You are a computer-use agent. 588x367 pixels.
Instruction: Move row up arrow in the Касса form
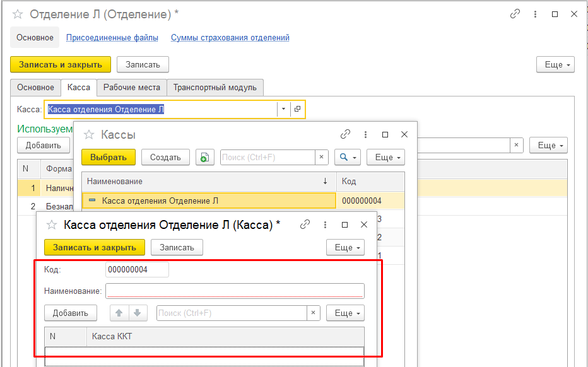tap(119, 313)
